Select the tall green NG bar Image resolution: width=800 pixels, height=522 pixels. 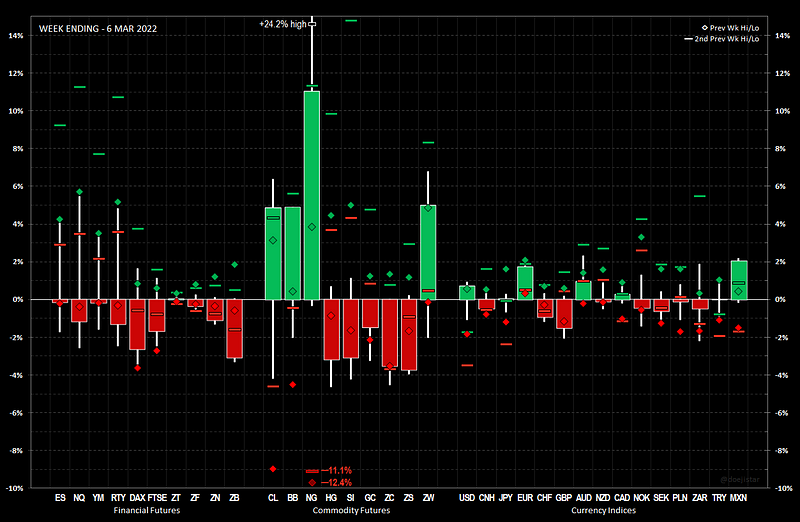[x=312, y=195]
